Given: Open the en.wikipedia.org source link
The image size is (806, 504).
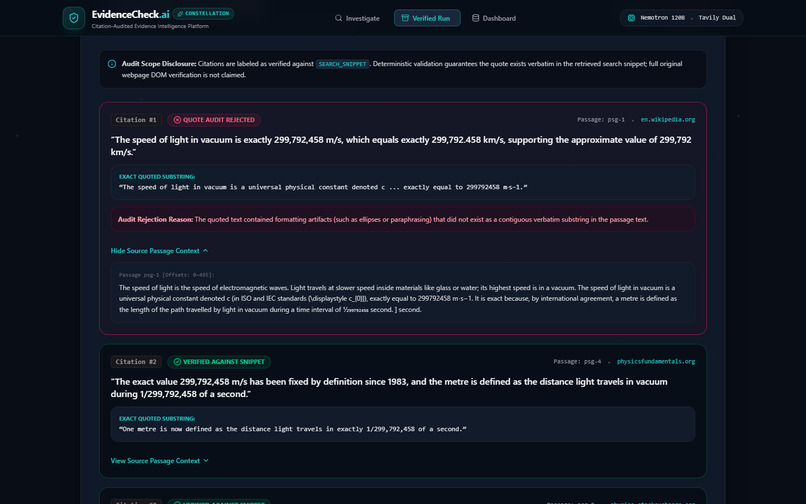Looking at the screenshot, I should pos(668,119).
